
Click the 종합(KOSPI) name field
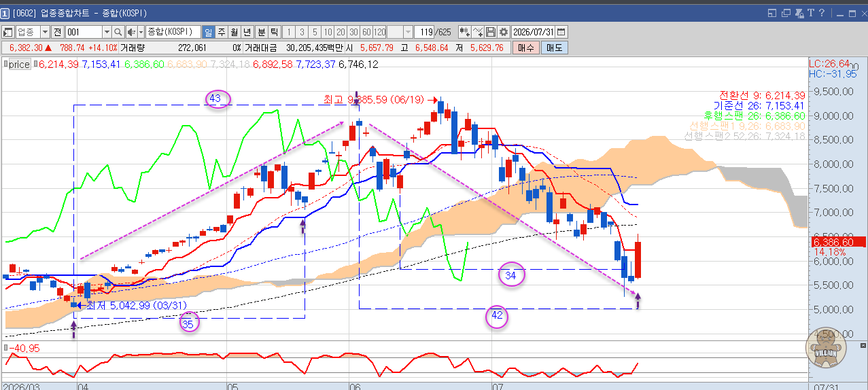click(173, 32)
